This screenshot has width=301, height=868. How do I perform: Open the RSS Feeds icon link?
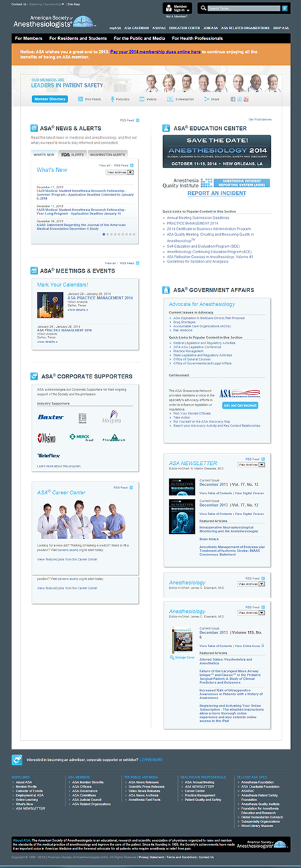80,99
